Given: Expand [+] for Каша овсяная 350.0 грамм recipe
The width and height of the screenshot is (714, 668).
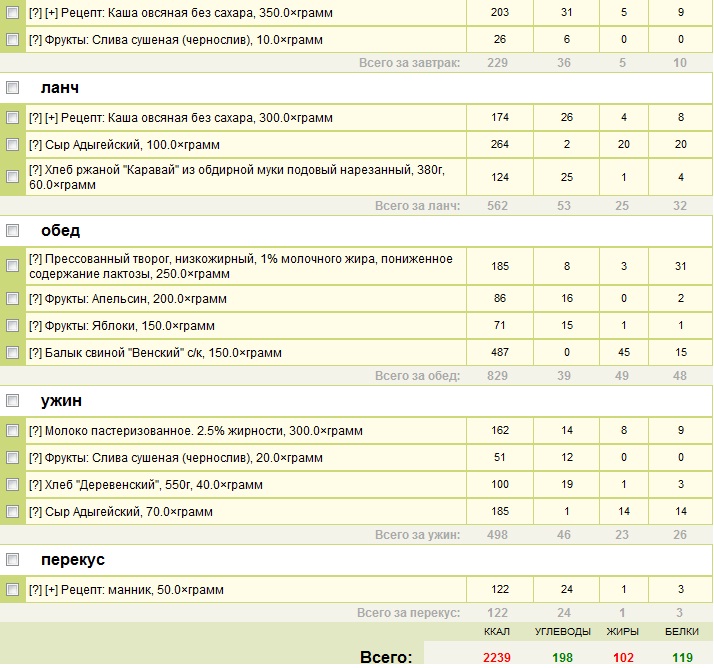Looking at the screenshot, I should point(51,13).
